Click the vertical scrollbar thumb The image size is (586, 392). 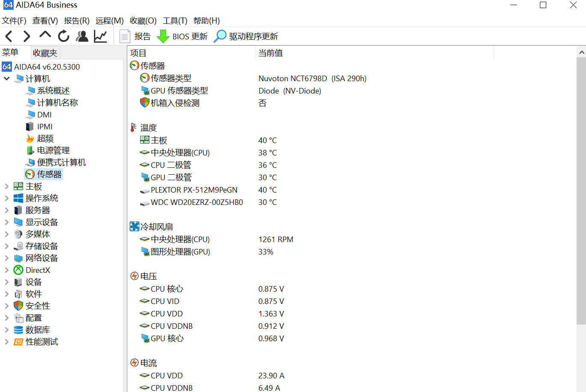point(581,190)
